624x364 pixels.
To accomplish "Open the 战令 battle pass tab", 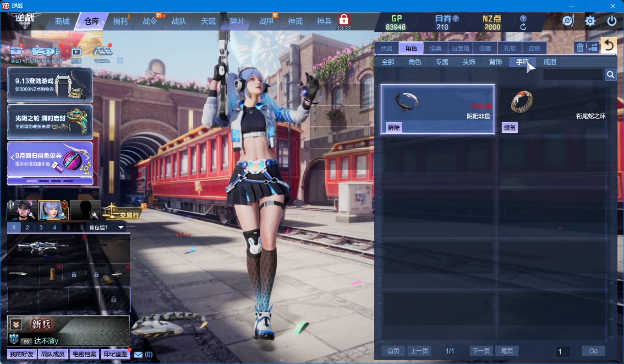I will coord(150,21).
